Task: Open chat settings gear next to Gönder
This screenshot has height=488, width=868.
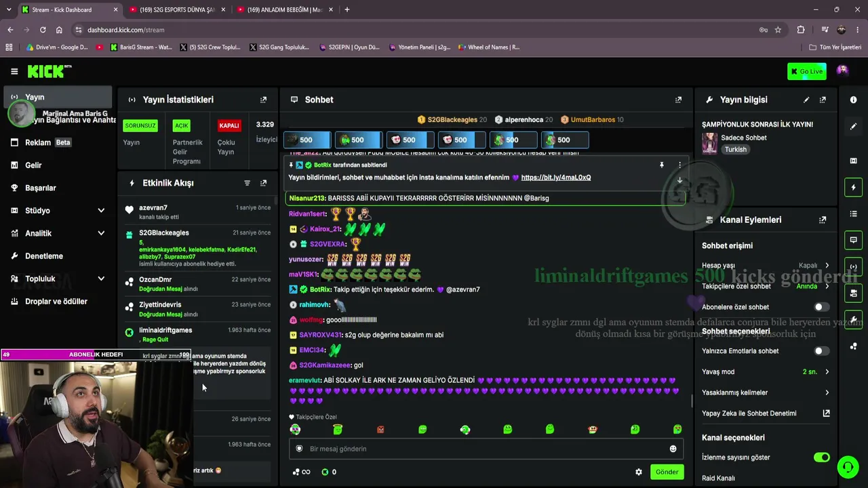Action: point(638,472)
